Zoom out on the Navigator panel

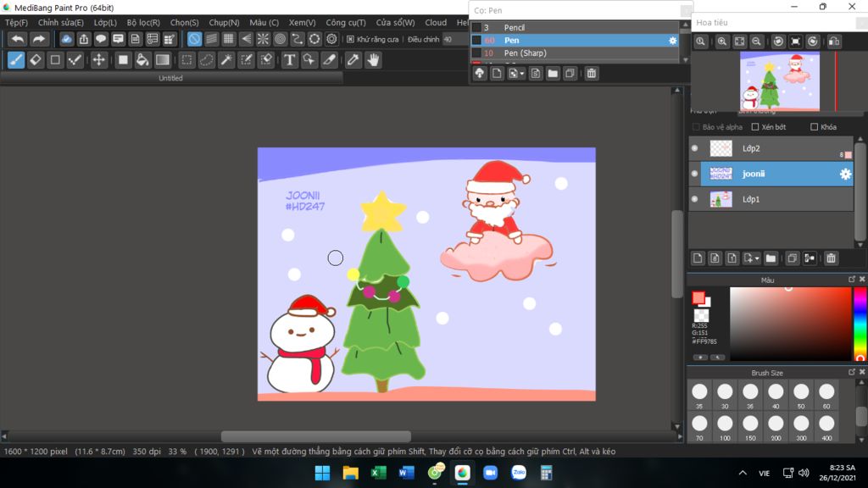coord(756,42)
